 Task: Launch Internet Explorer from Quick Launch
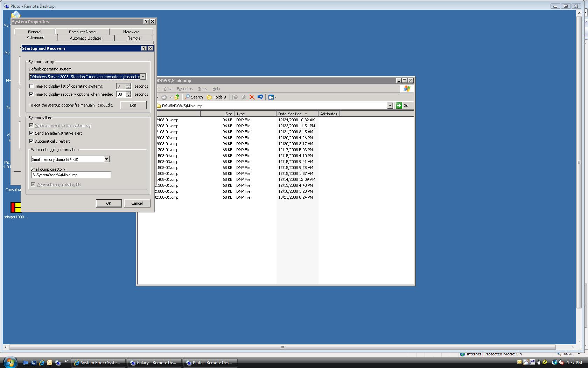[42, 363]
